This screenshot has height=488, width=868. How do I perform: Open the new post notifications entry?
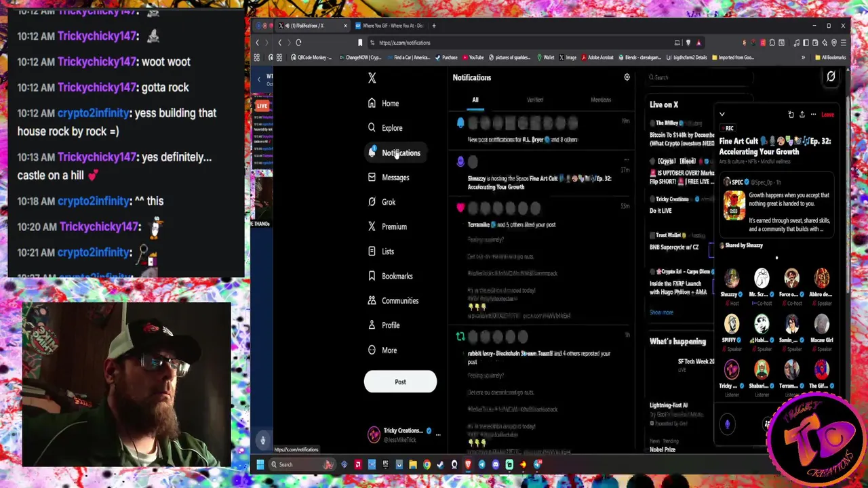542,132
